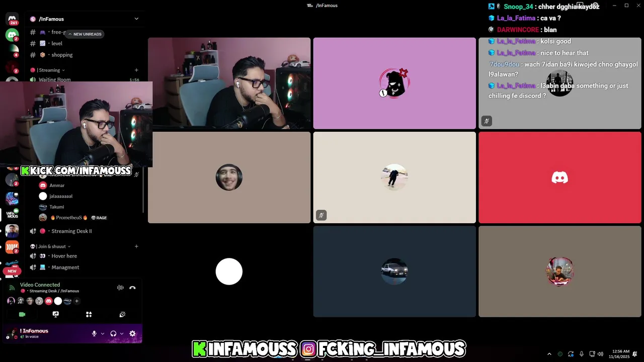The image size is (644, 362).
Task: Click the sync icon in system tray
Action: 571,354
